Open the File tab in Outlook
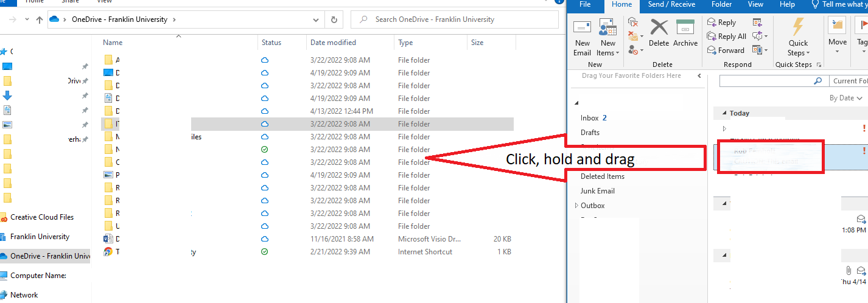The height and width of the screenshot is (303, 868). 585,5
